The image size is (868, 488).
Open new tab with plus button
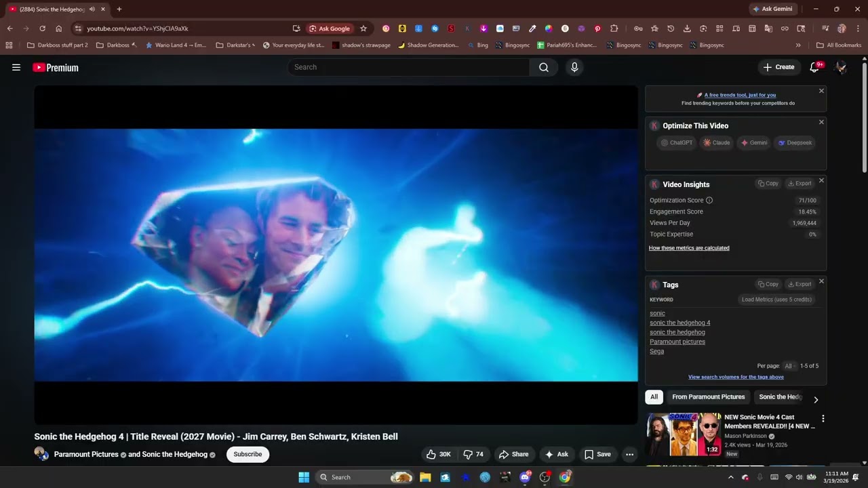pos(119,9)
